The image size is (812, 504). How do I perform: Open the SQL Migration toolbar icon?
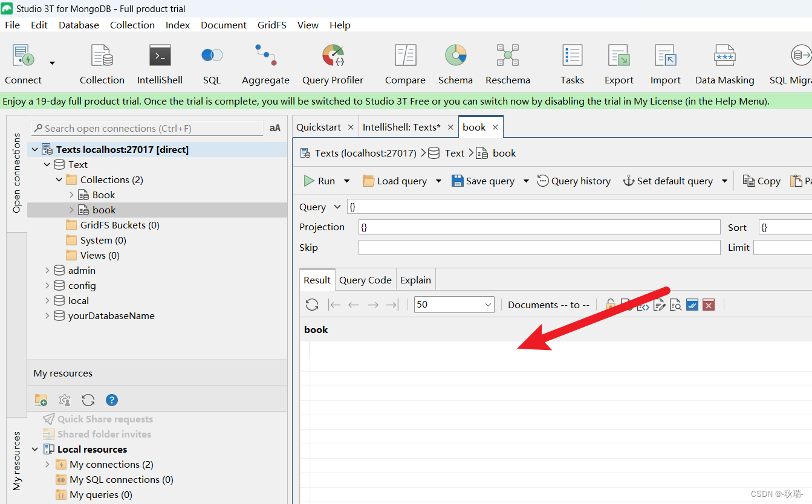coord(801,56)
